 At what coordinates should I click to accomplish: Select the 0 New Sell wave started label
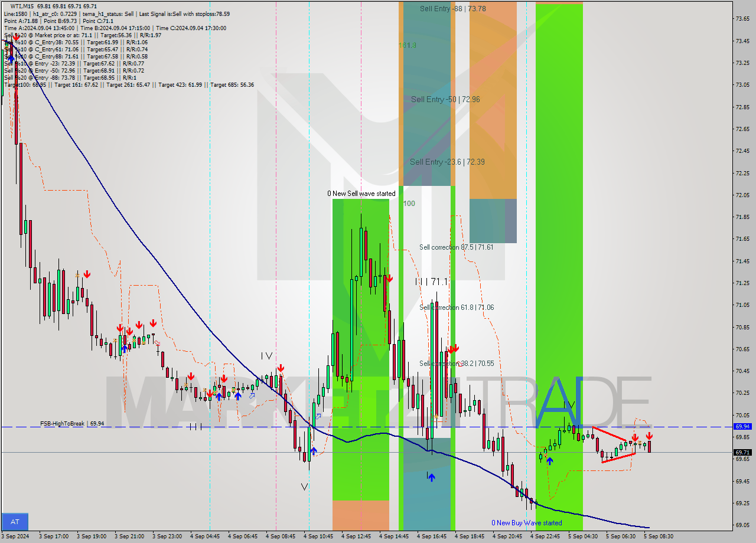(361, 193)
